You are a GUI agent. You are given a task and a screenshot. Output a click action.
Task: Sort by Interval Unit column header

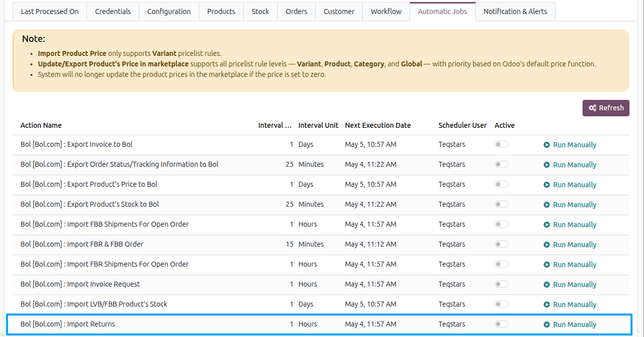[318, 125]
